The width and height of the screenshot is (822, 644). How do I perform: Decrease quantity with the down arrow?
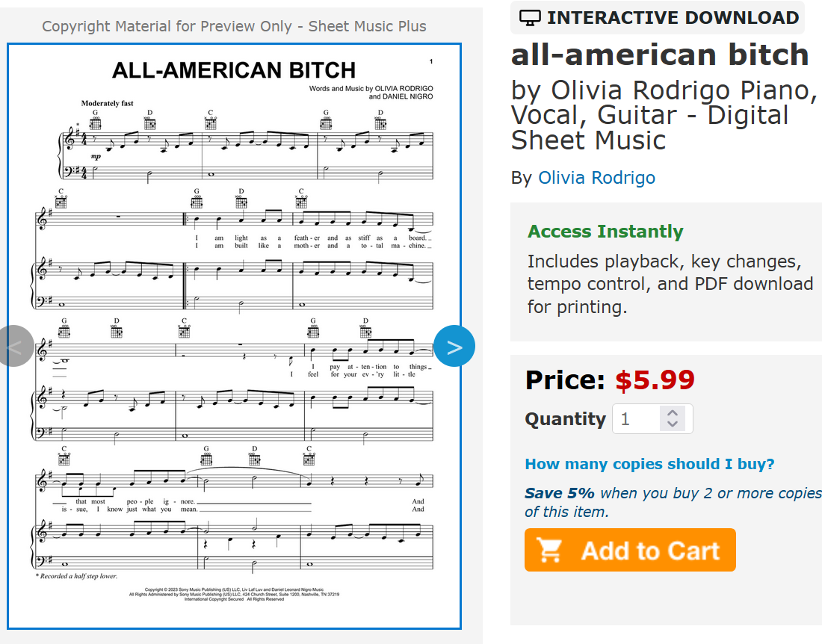pos(673,424)
